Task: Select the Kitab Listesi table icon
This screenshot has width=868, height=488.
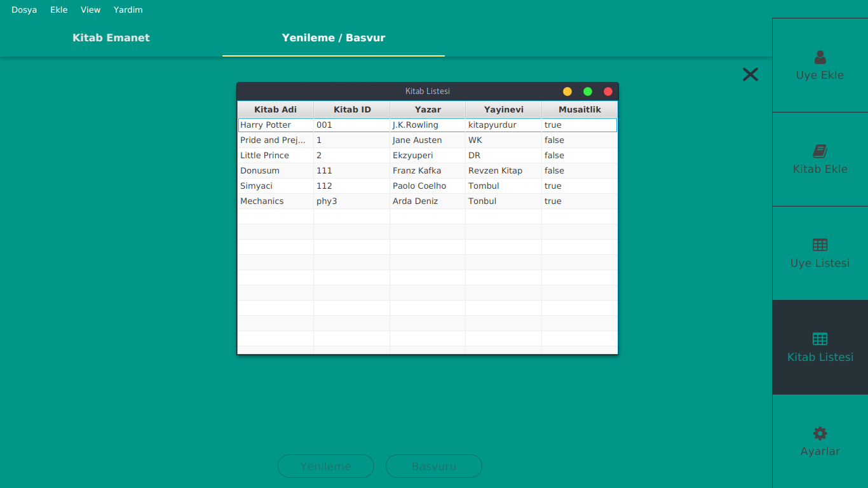Action: tap(820, 339)
